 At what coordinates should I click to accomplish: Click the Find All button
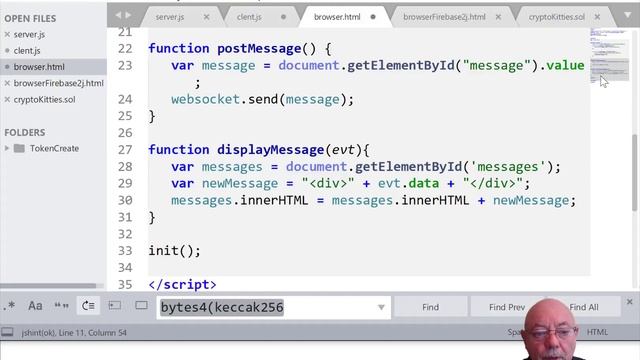pos(584,307)
